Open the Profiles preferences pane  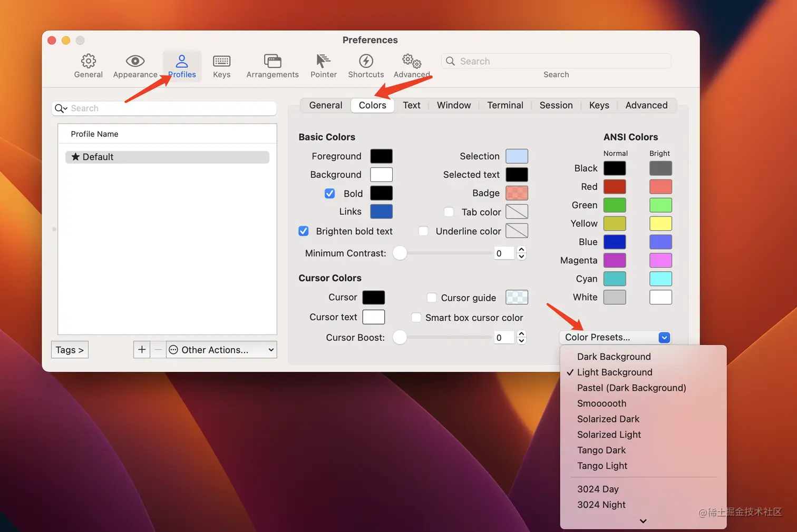tap(182, 66)
